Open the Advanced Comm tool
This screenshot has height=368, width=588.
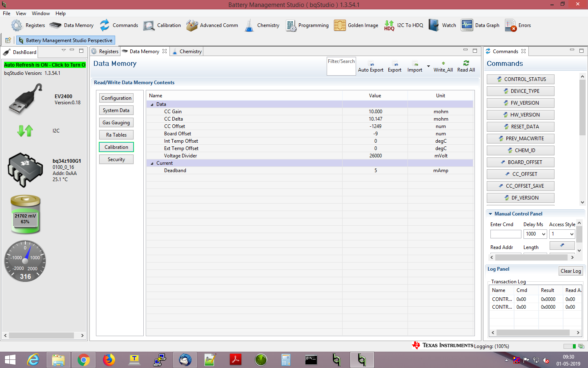point(212,25)
